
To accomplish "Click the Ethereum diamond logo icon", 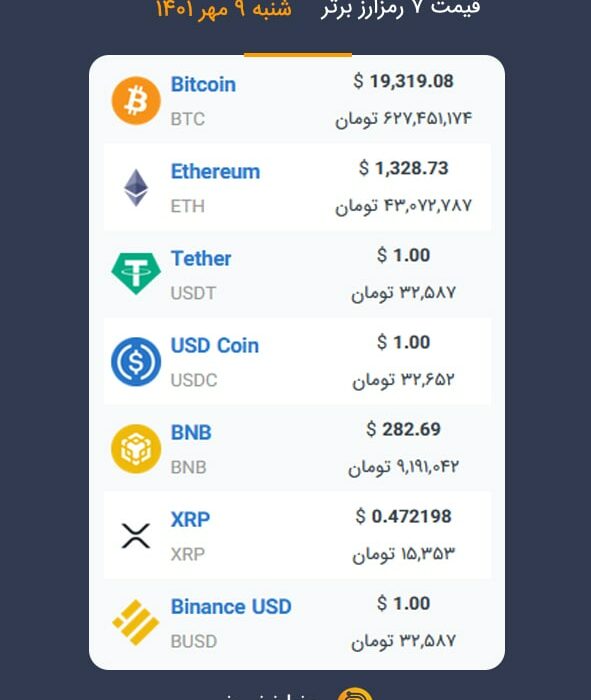I will 136,188.
